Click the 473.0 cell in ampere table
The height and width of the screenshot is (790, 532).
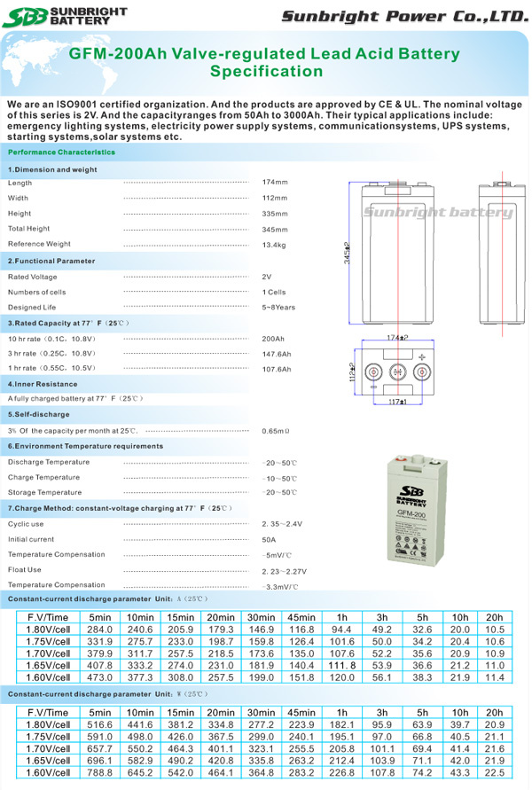click(x=99, y=677)
